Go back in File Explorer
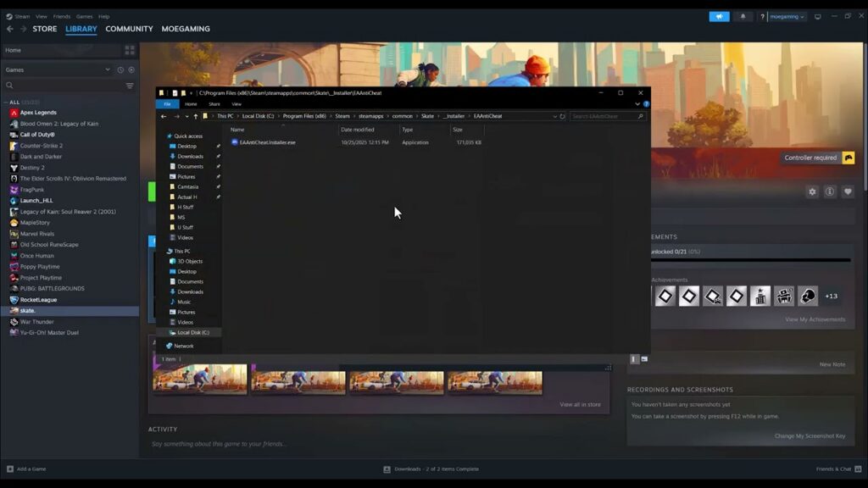 point(164,116)
